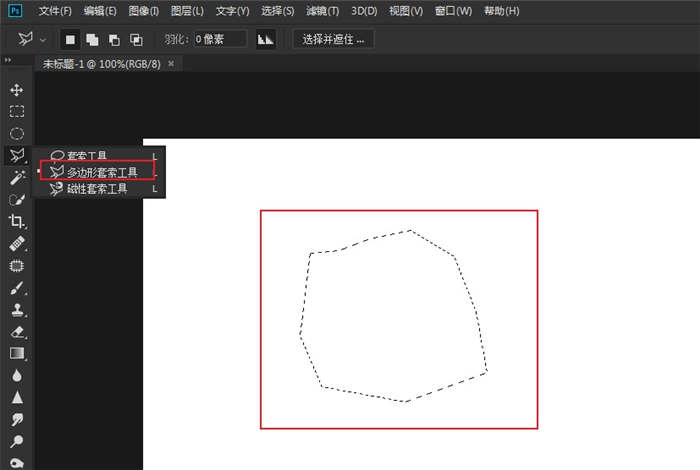The image size is (700, 470).
Task: Select the Move tool
Action: pyautogui.click(x=17, y=90)
